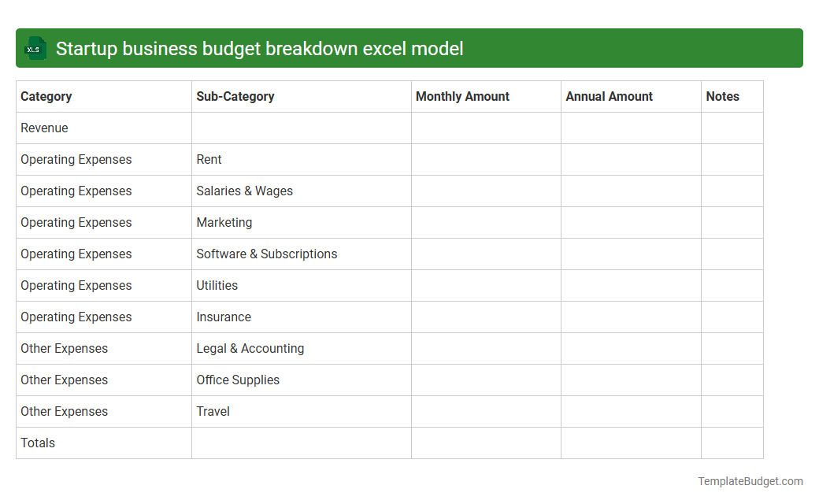Viewport: 819px width, 504px height.
Task: Click the Legal & Accounting cell
Action: (x=250, y=348)
